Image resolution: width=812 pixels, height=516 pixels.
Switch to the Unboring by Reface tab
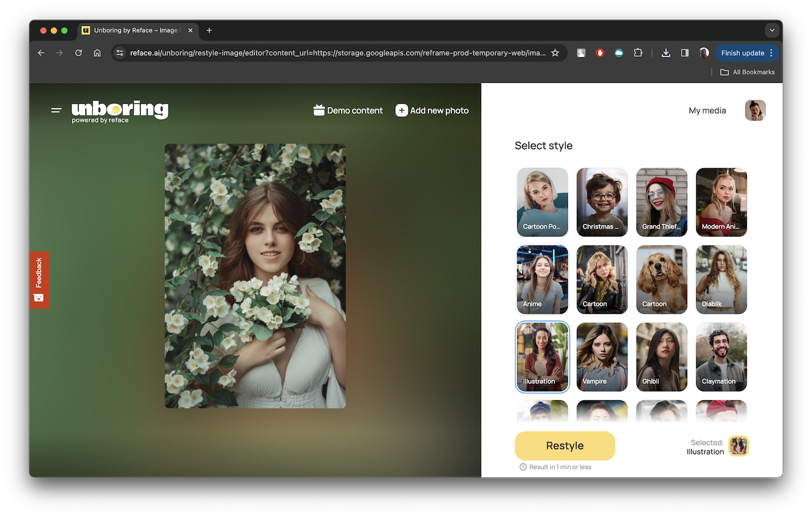coord(135,30)
